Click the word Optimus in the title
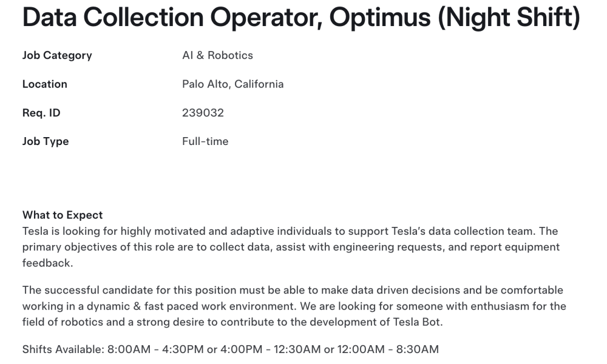Viewport: 607px width, 364px height. point(380,18)
